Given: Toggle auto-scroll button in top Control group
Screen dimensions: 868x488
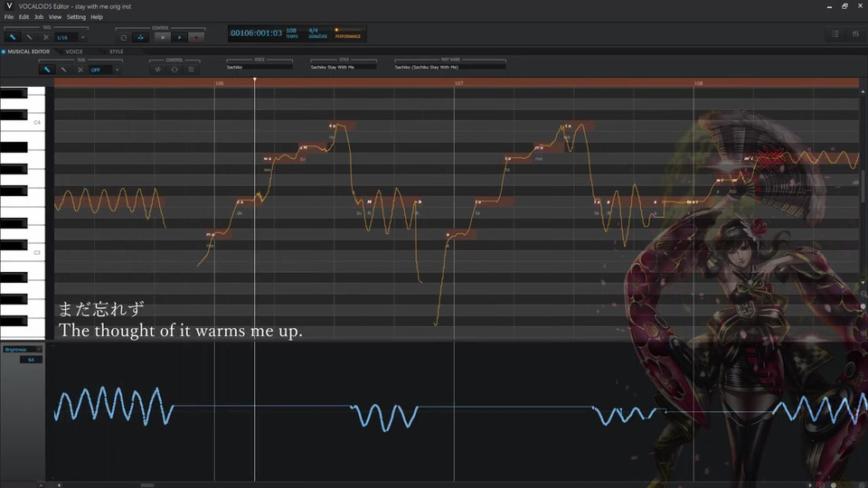Looking at the screenshot, I should [x=141, y=37].
